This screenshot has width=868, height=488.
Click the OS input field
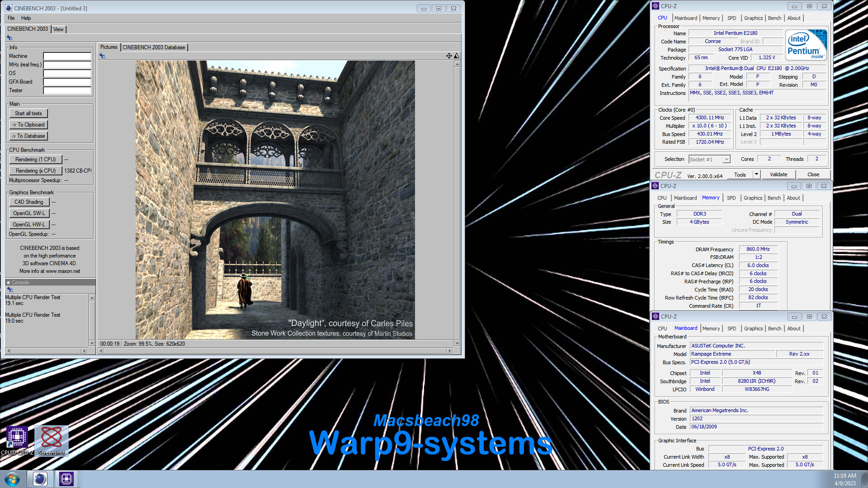click(x=67, y=73)
